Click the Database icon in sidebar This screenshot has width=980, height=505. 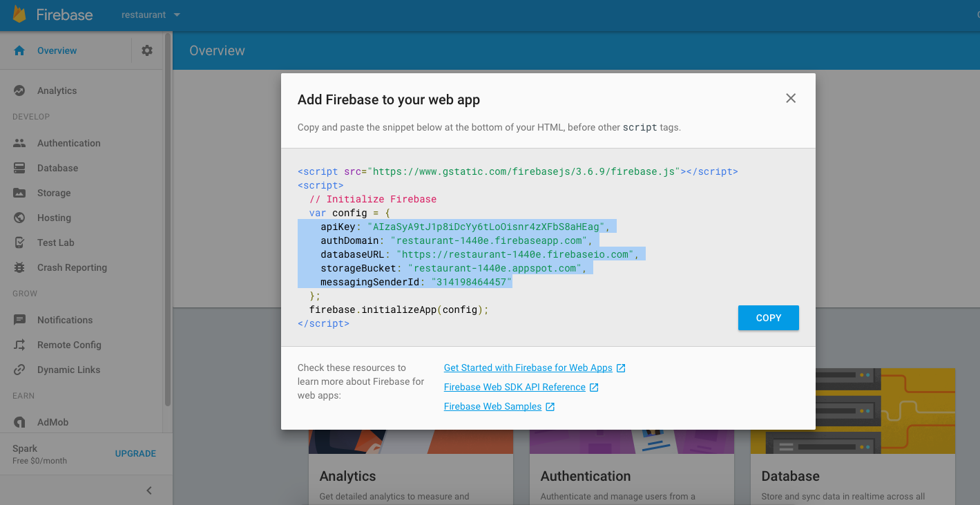click(19, 168)
